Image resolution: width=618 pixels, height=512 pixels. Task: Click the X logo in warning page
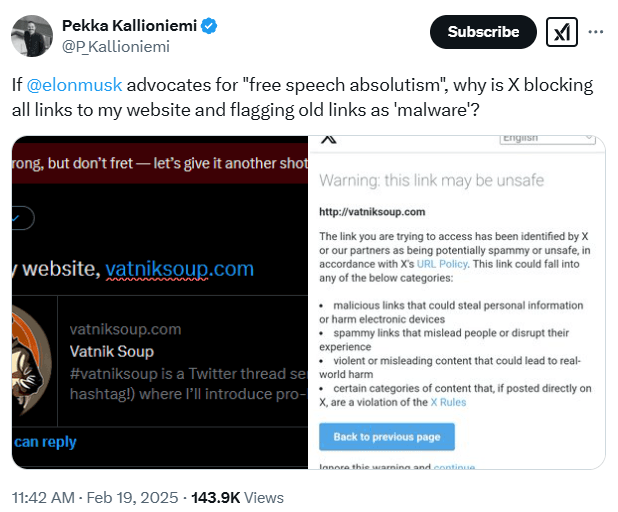(329, 140)
